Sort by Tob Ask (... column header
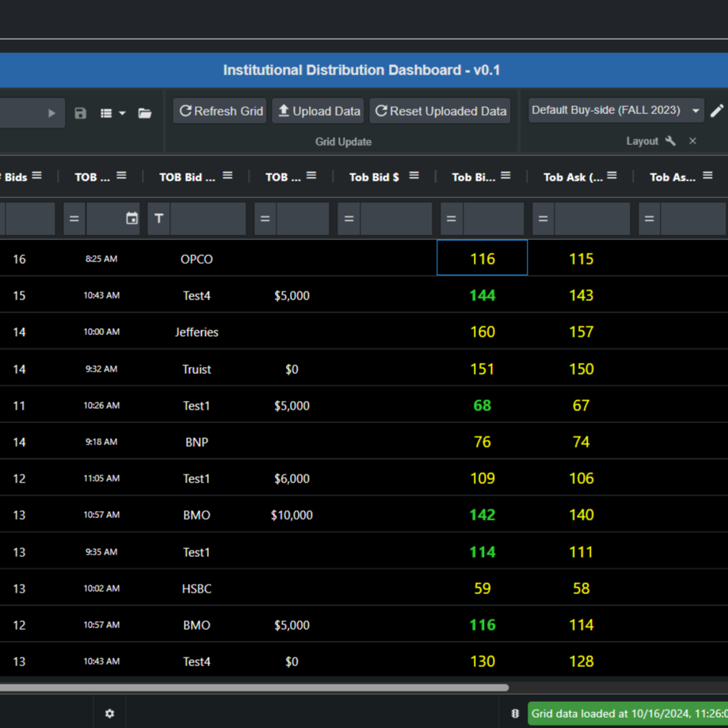Viewport: 728px width, 728px height. click(573, 177)
